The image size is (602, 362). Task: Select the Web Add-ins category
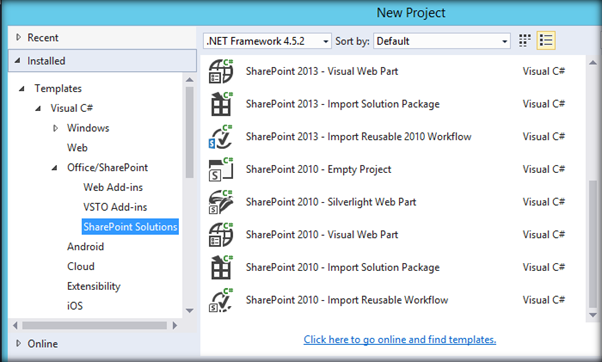tap(113, 187)
